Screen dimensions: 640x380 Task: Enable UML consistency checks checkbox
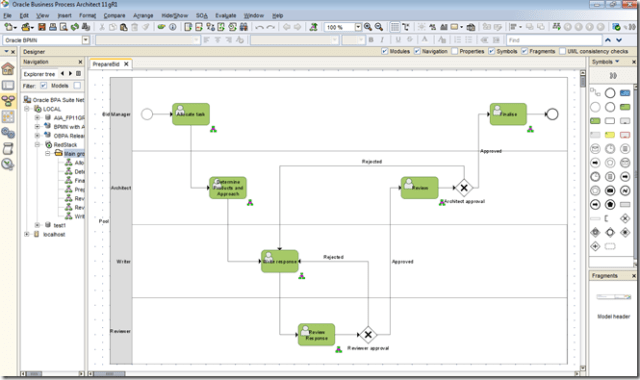pyautogui.click(x=562, y=51)
